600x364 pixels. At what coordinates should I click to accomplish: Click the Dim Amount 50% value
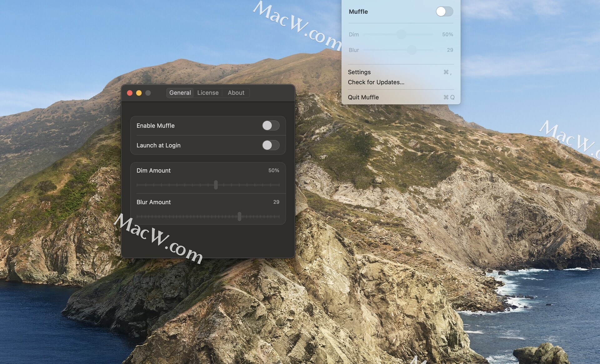point(273,170)
